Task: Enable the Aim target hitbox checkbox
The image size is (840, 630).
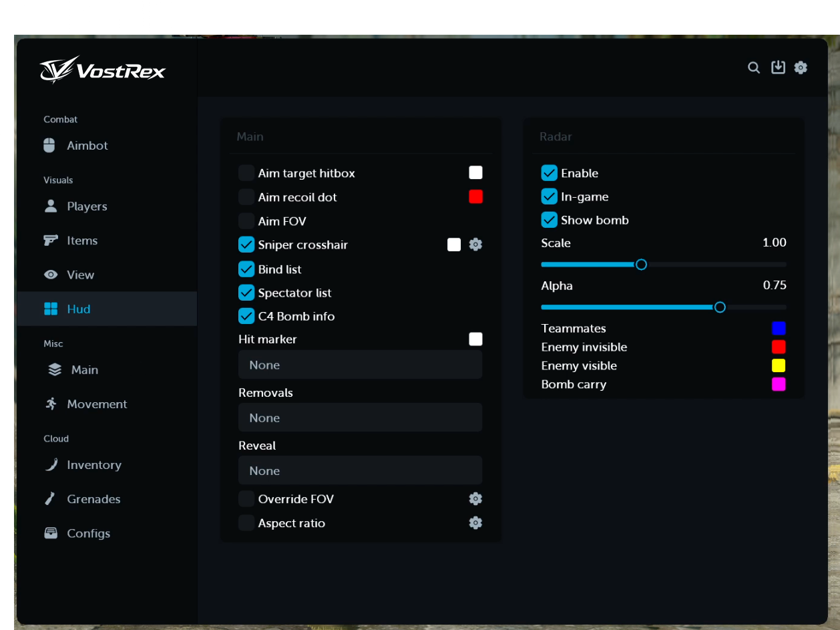Action: pos(246,172)
